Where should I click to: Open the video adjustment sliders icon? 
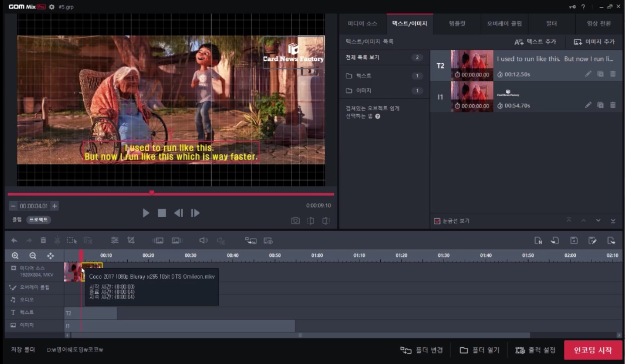(x=115, y=240)
